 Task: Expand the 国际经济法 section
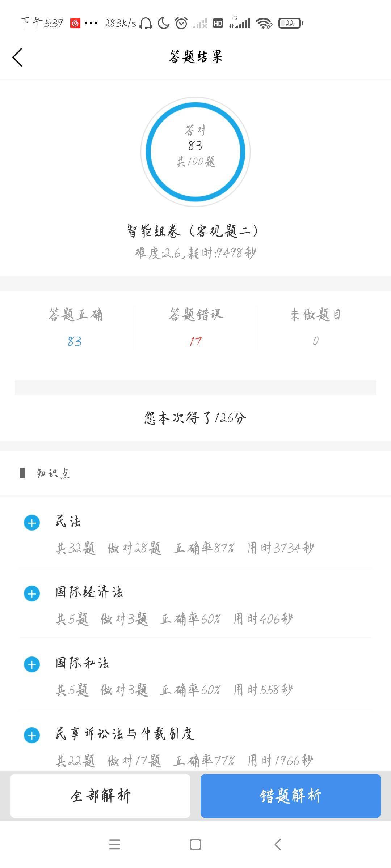click(32, 593)
